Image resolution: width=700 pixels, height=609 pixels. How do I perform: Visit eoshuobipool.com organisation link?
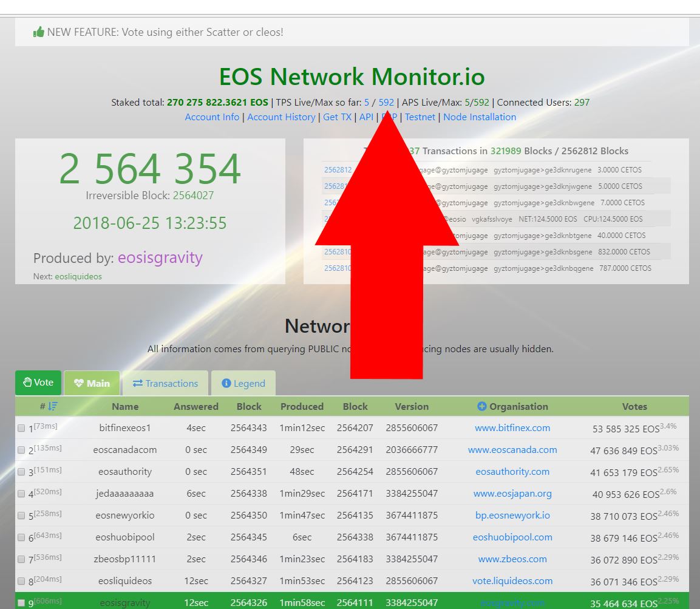[x=512, y=537]
